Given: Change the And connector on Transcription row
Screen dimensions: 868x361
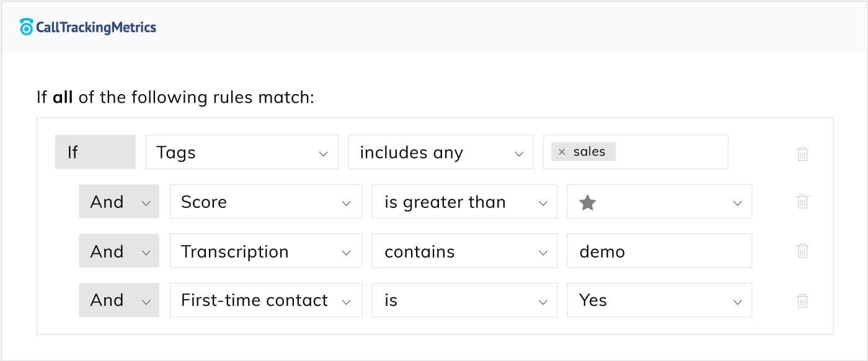Looking at the screenshot, I should [x=119, y=251].
